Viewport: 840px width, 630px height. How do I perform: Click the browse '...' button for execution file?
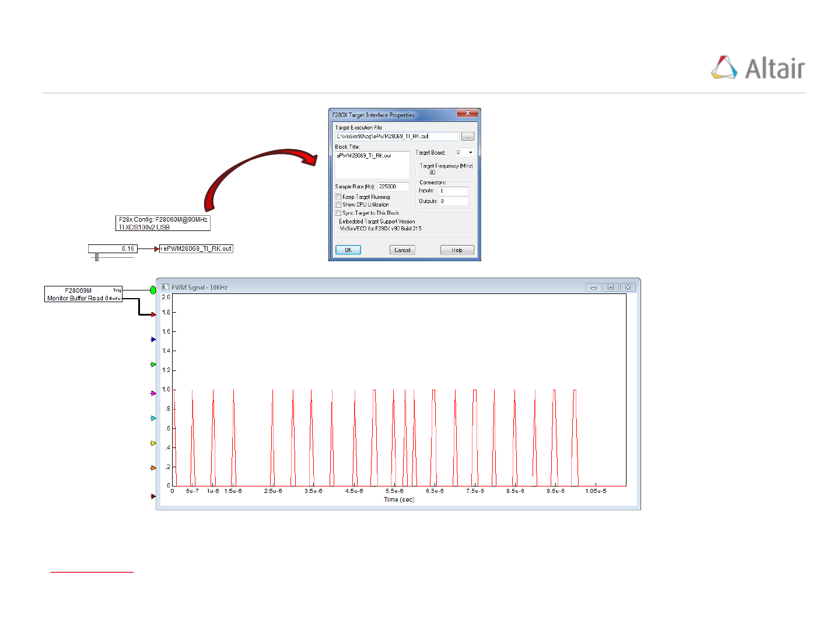pyautogui.click(x=468, y=136)
